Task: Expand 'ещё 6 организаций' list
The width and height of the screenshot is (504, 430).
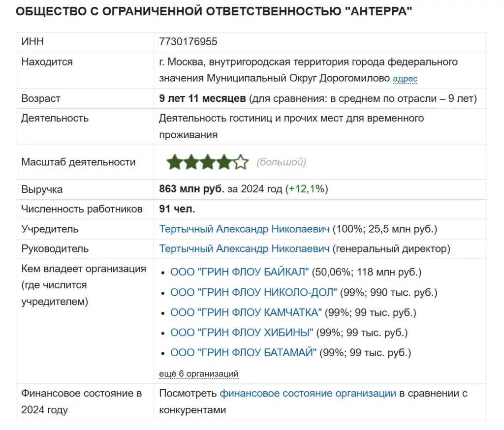Action: coord(199,374)
